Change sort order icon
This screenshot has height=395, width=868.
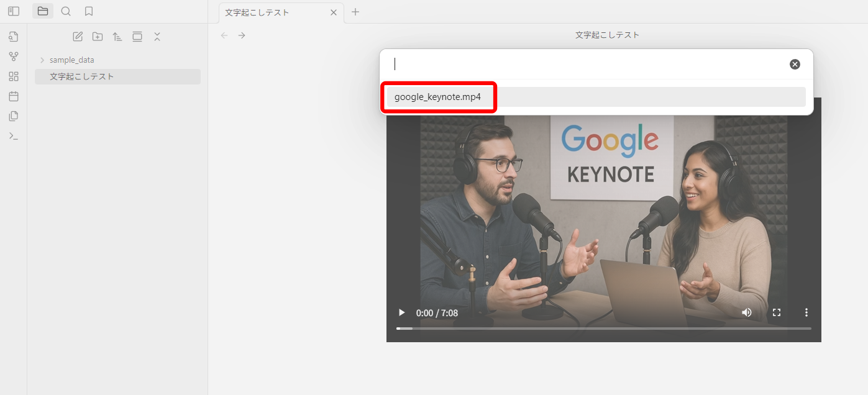click(x=117, y=37)
